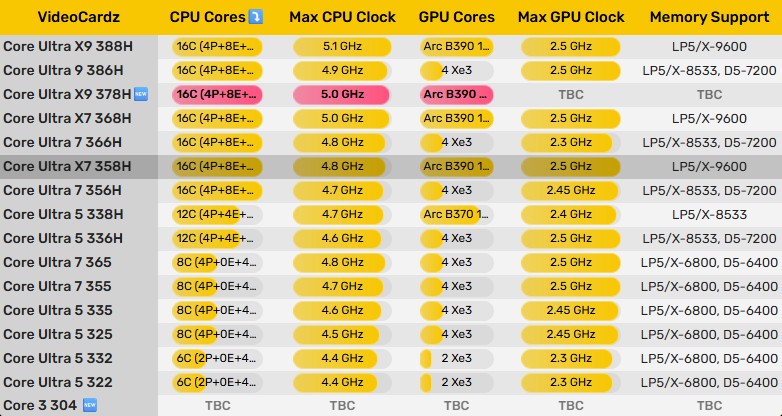Click the LP5/X-8533 memory cell for Core Ultra 5 338H
Screen dimensions: 782x416
coord(709,214)
